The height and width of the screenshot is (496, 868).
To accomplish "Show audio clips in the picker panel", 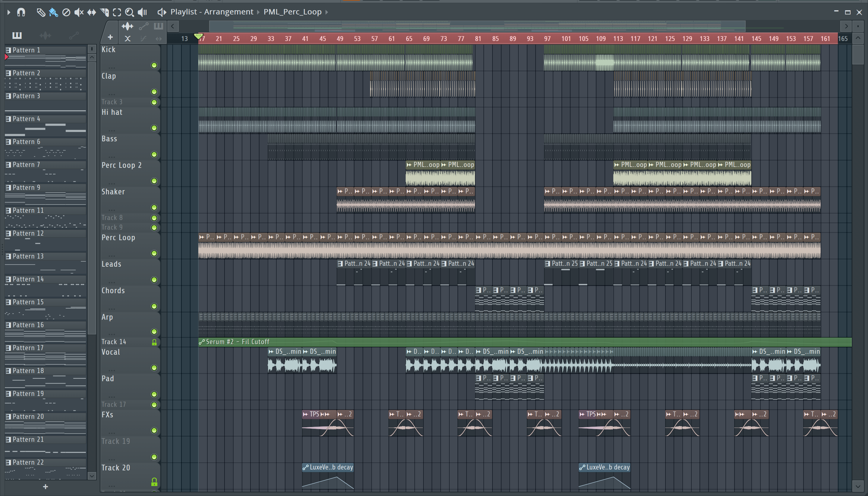I will [45, 35].
